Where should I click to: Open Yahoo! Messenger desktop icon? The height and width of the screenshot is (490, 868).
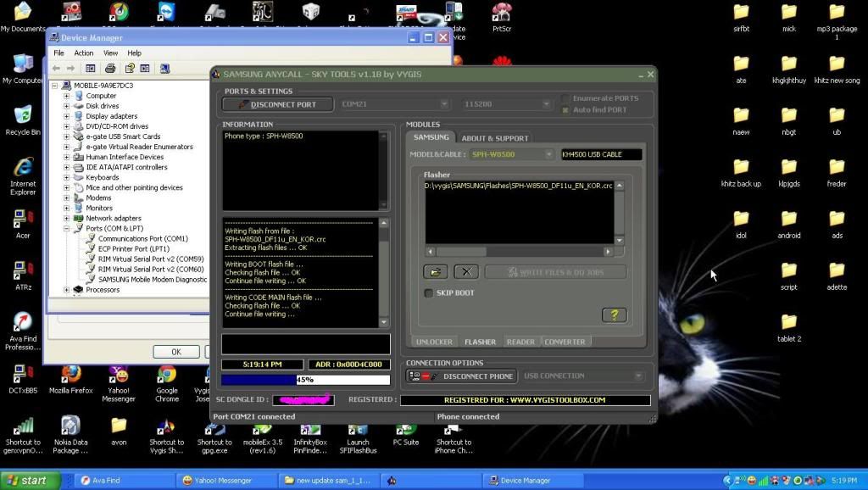tap(119, 383)
